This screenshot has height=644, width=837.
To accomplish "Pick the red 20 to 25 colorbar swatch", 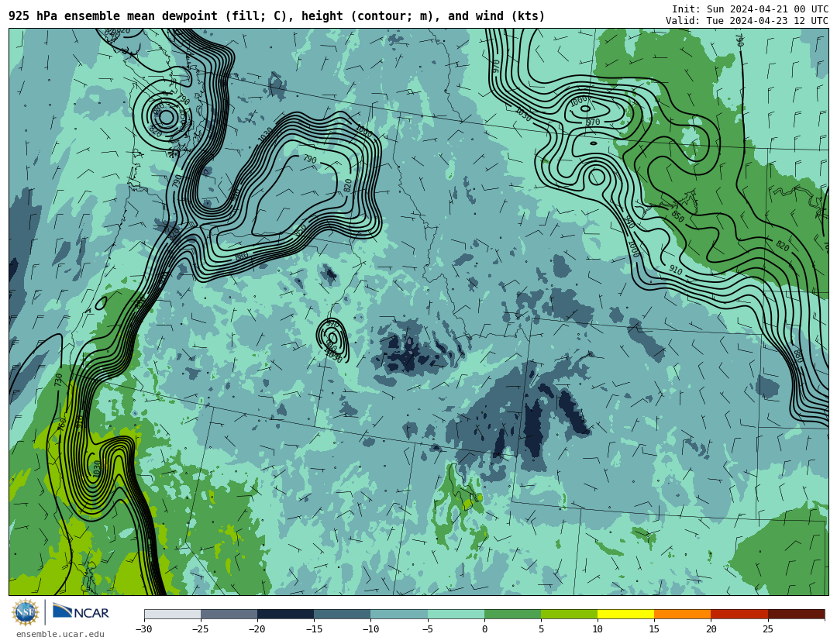I will pos(739,614).
